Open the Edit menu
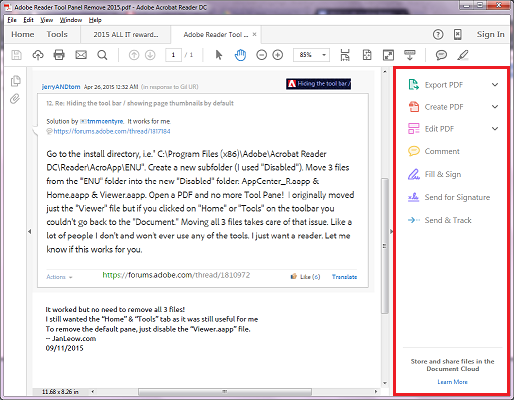Image resolution: width=514 pixels, height=400 pixels. click(28, 20)
